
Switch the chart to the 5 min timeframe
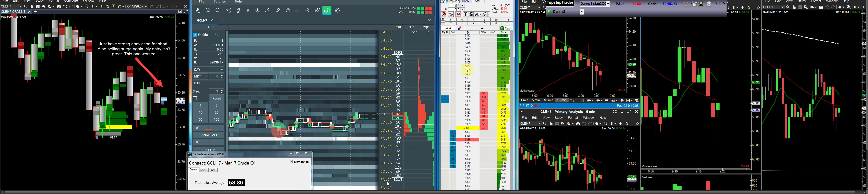[536, 101]
